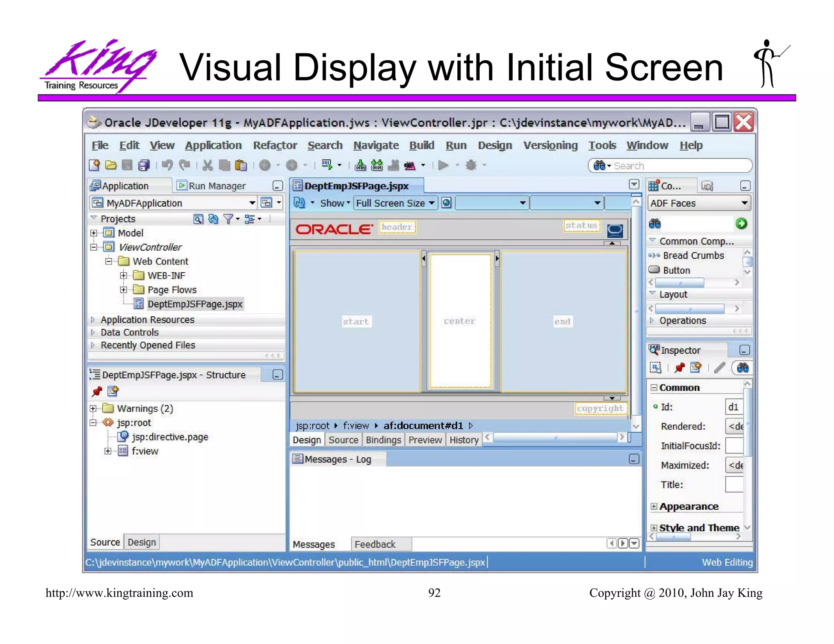834x644 pixels.
Task: Click the editor refresh icon beside Show
Action: pyautogui.click(x=300, y=203)
